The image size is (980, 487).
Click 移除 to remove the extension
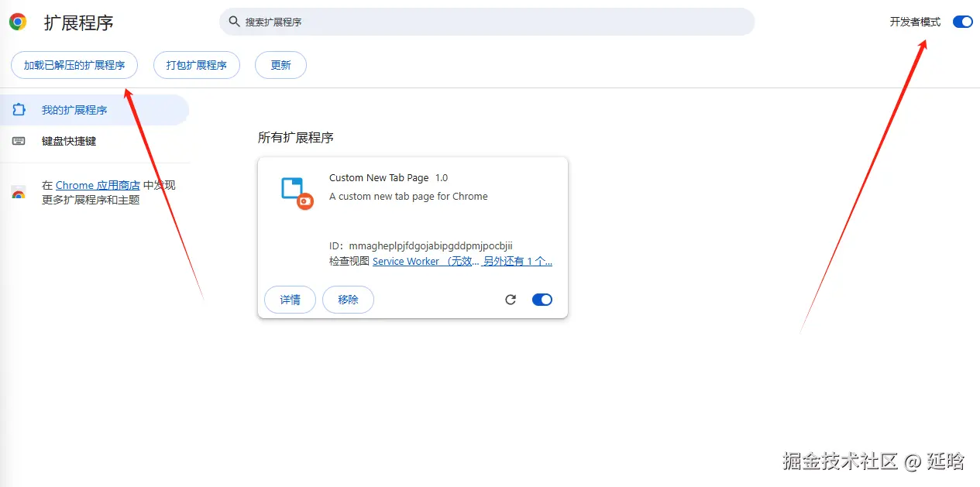349,300
